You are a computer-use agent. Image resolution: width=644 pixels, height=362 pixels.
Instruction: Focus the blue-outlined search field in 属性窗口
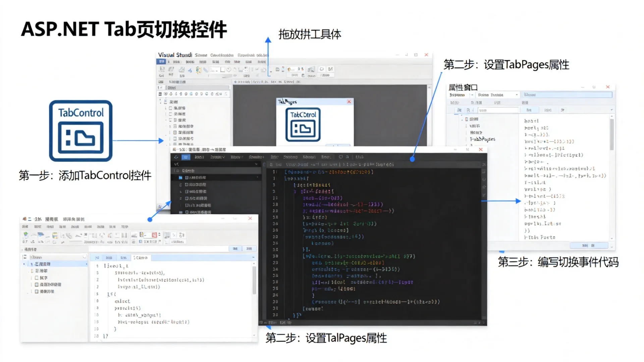click(x=567, y=95)
